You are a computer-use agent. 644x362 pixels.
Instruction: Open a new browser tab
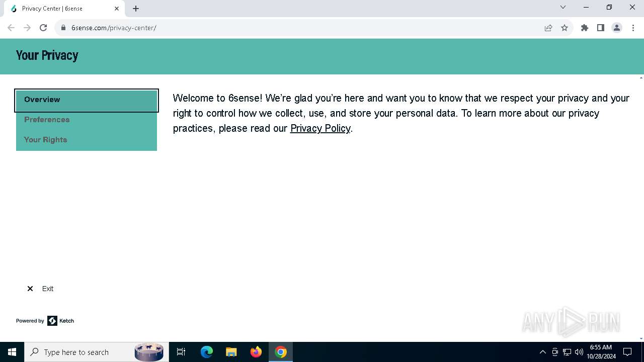tap(136, 9)
